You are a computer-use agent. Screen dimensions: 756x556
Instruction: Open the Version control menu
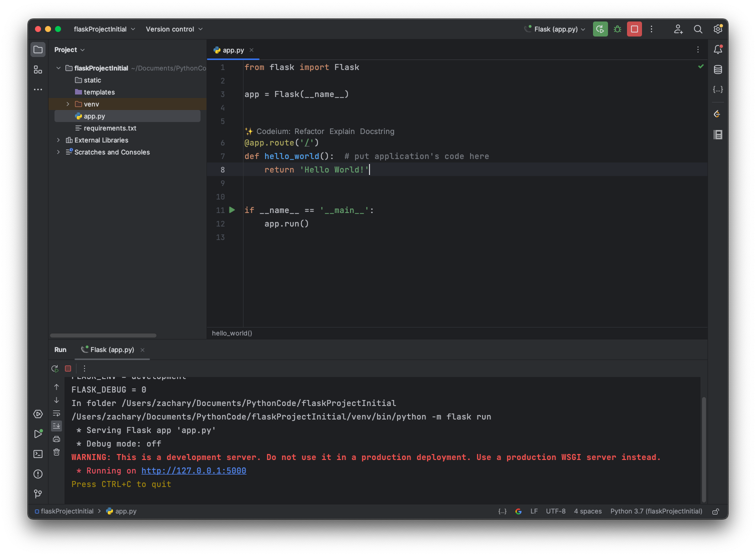[174, 29]
